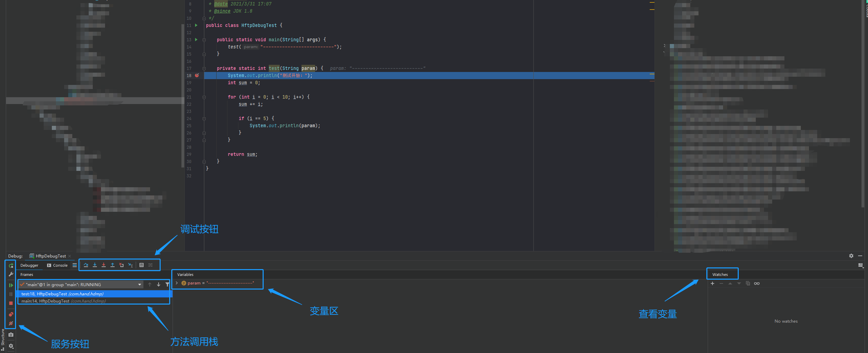This screenshot has height=353, width=868.
Task: Click the Drop Frame icon
Action: [x=121, y=265]
